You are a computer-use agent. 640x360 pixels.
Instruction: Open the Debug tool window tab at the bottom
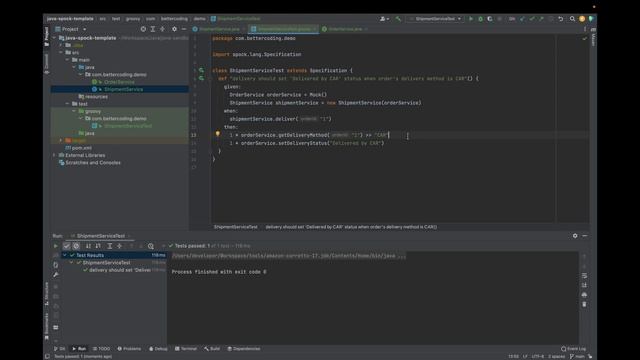click(x=158, y=349)
